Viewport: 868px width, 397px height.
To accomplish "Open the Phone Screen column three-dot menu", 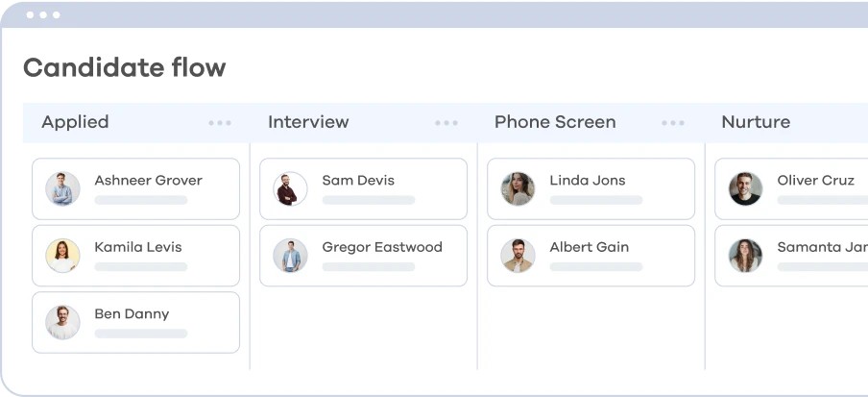I will 673,123.
